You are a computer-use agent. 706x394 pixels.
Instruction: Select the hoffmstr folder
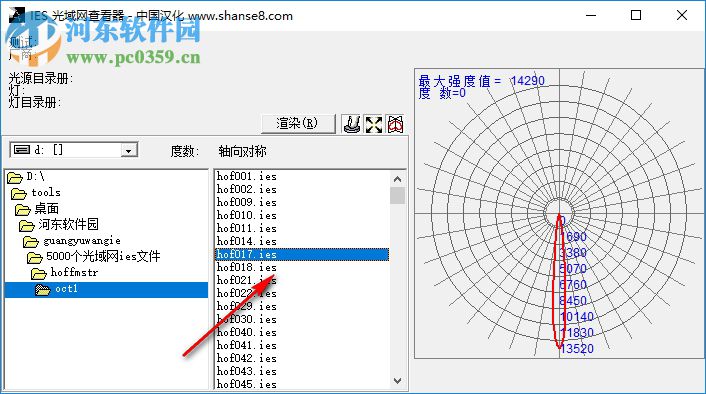click(65, 273)
